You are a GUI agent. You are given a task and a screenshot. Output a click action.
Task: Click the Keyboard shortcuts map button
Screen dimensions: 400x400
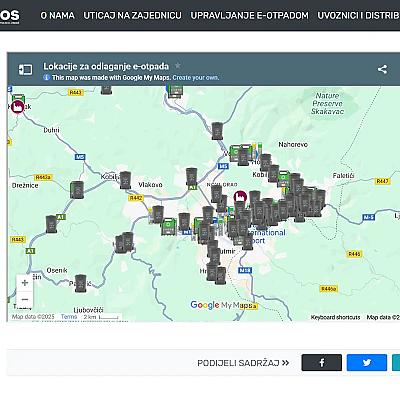point(335,317)
